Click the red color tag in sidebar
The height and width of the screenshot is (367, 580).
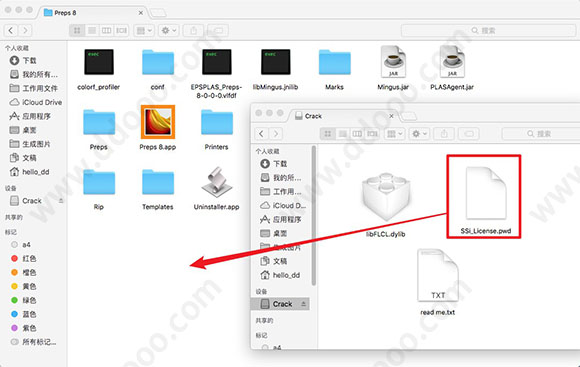tap(24, 258)
